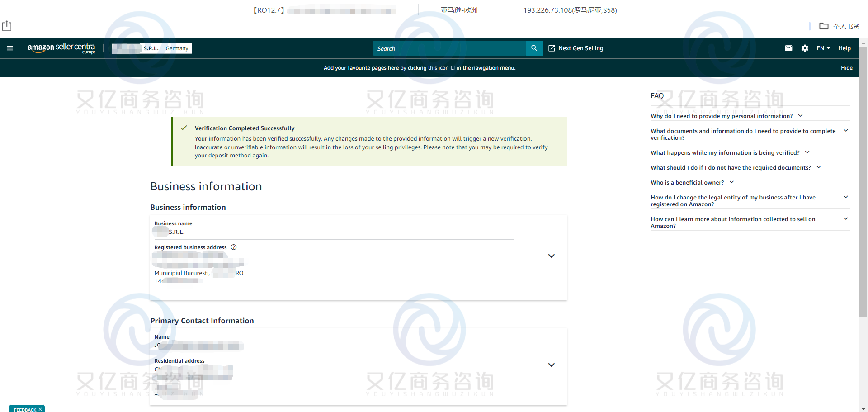Expand the Registered business address section
This screenshot has height=412, width=868.
coord(552,256)
